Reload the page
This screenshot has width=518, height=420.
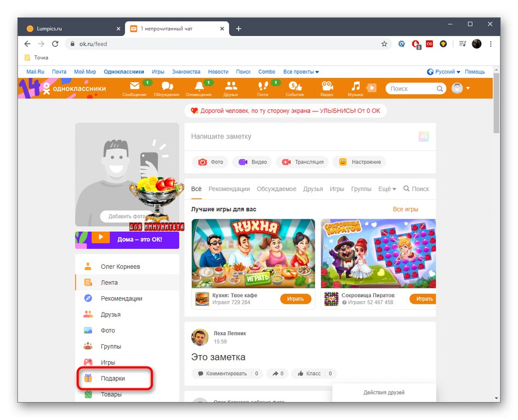(x=55, y=44)
